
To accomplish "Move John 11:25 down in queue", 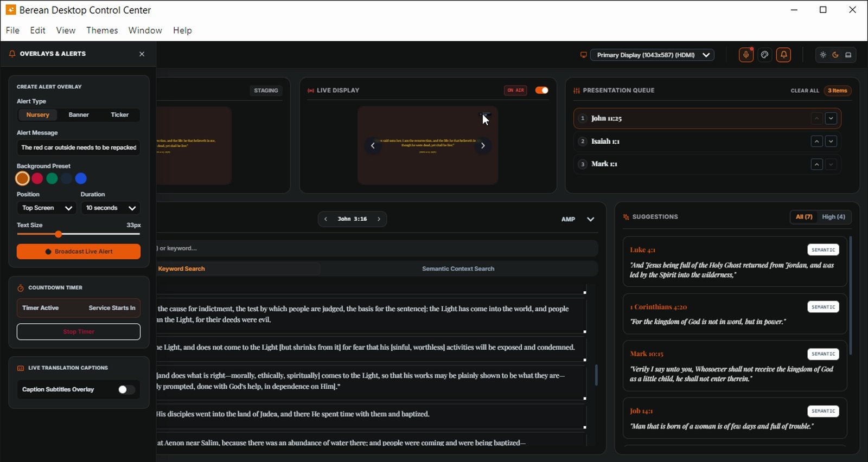I will 831,118.
